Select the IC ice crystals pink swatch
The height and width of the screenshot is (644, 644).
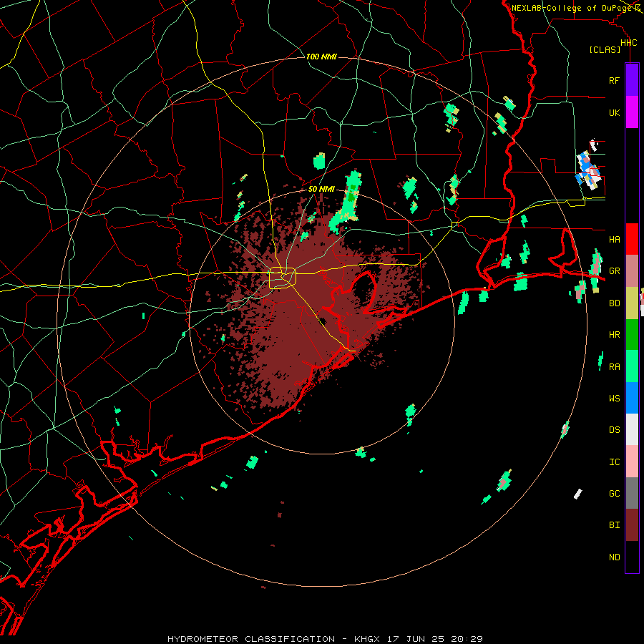pyautogui.click(x=632, y=462)
